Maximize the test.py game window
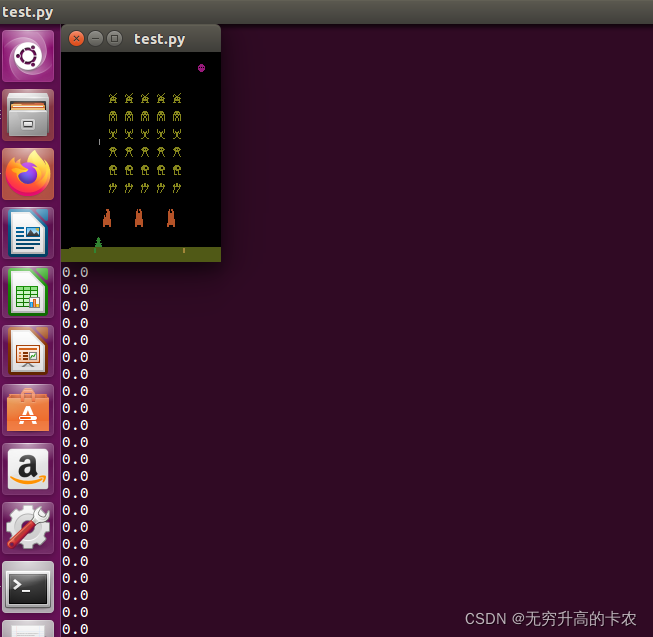 [x=115, y=39]
